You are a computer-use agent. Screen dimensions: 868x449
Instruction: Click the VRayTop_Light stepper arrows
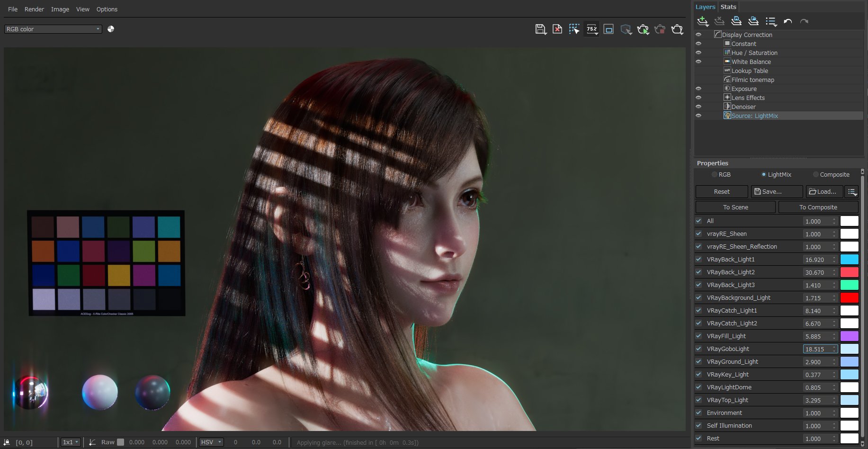pos(834,400)
